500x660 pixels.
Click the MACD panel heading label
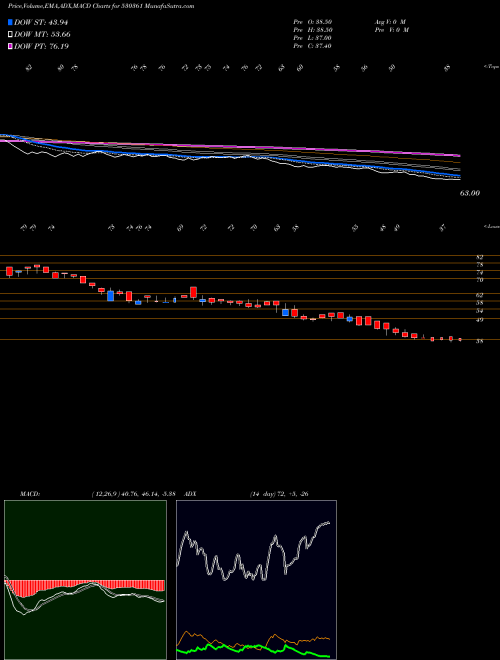tap(30, 494)
